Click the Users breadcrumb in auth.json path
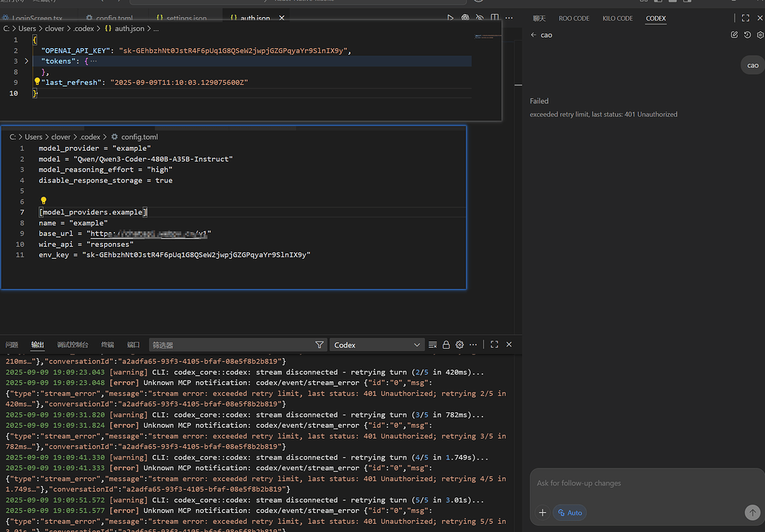 tap(27, 28)
